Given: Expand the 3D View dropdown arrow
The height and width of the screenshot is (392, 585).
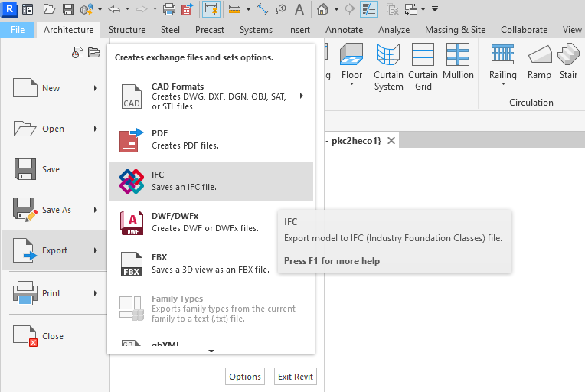Looking at the screenshot, I should point(336,9).
